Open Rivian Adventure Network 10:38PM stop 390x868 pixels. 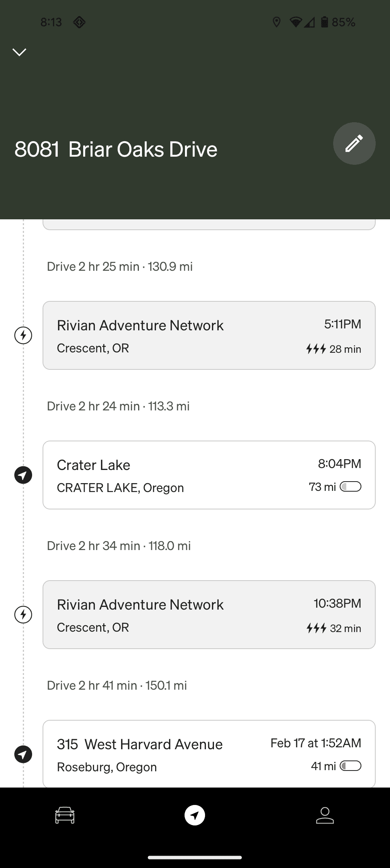pos(209,614)
